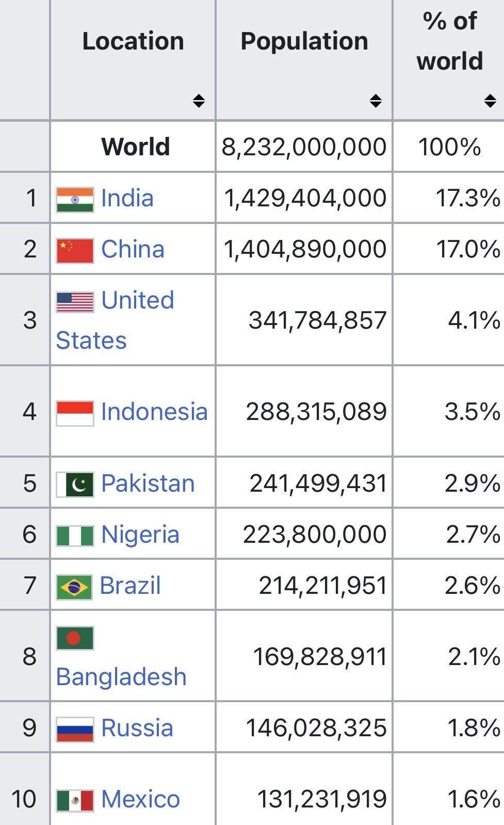Open the India link
The image size is (504, 825).
tap(127, 198)
